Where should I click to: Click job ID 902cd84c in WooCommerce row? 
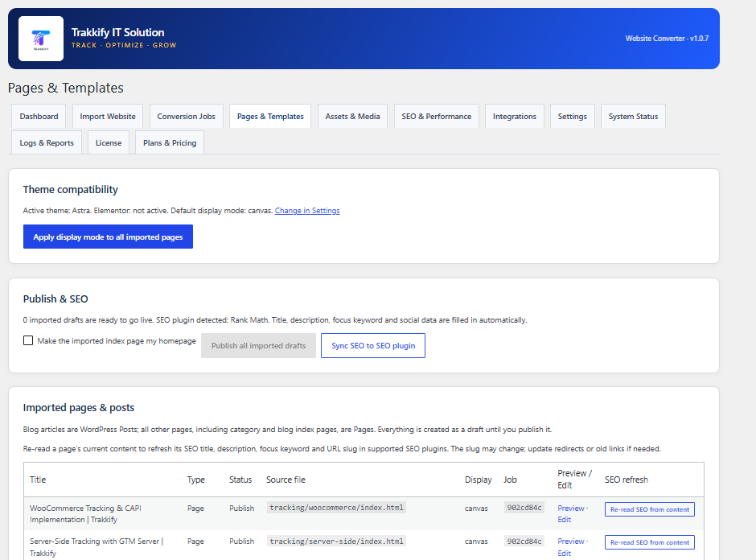524,508
